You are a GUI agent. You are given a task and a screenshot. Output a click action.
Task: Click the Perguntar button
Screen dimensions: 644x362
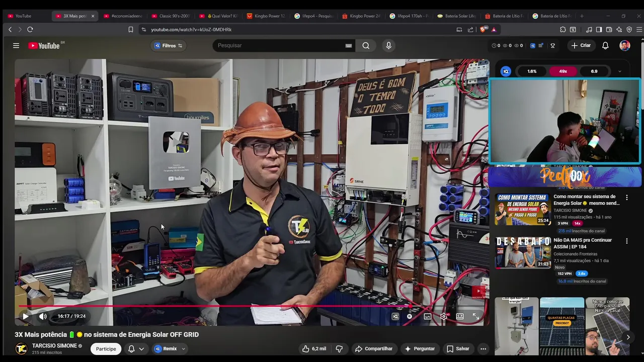419,348
